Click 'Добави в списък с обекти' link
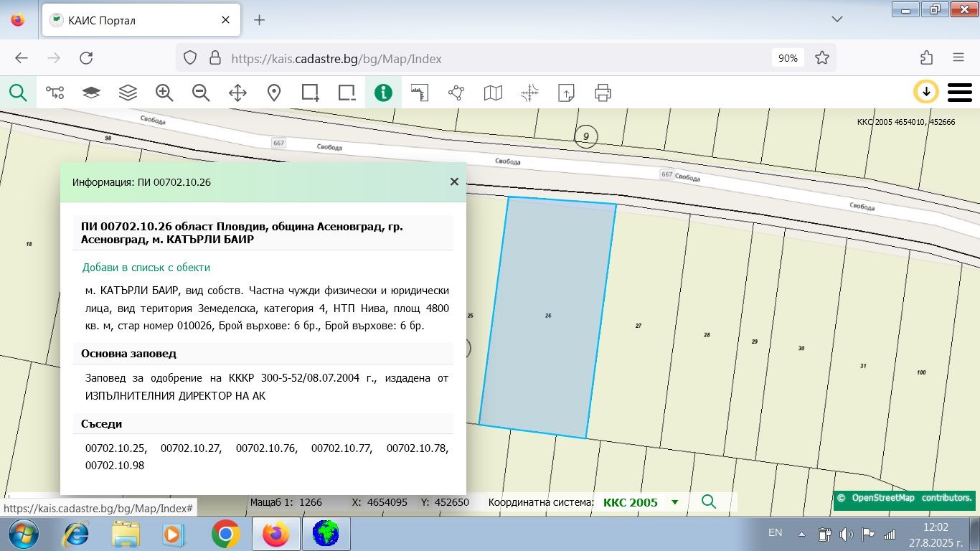Viewport: 980px width, 551px height. point(146,267)
